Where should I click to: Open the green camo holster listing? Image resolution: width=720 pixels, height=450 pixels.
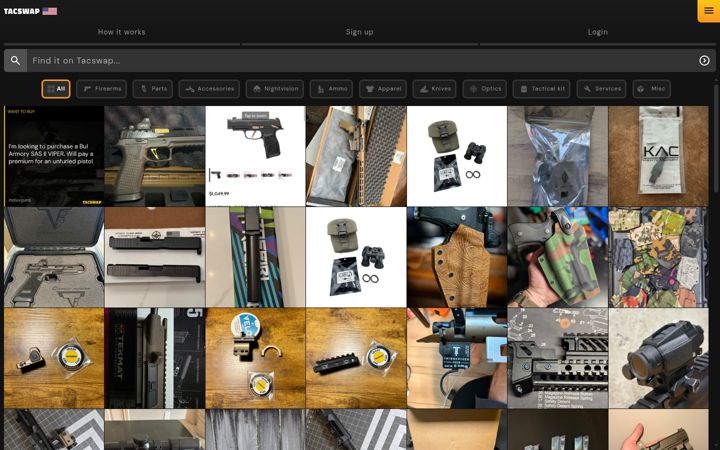click(558, 257)
